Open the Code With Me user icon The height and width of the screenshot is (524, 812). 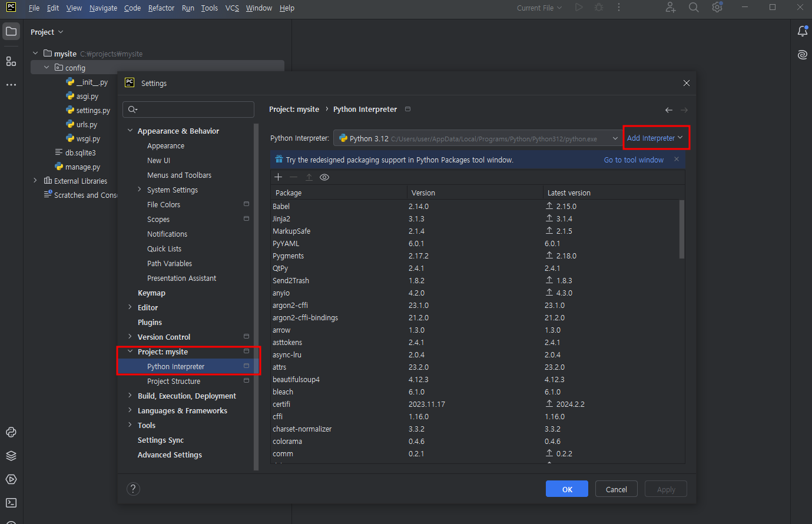click(671, 8)
